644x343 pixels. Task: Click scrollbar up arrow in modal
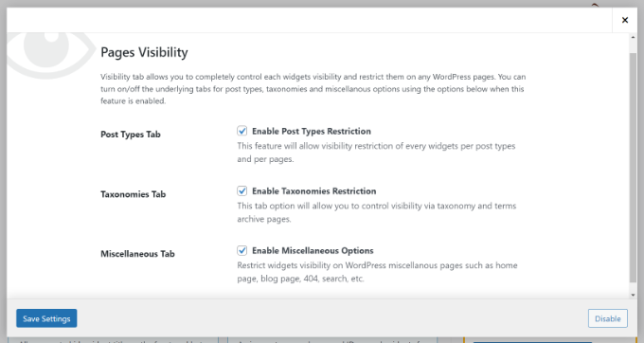coord(633,37)
